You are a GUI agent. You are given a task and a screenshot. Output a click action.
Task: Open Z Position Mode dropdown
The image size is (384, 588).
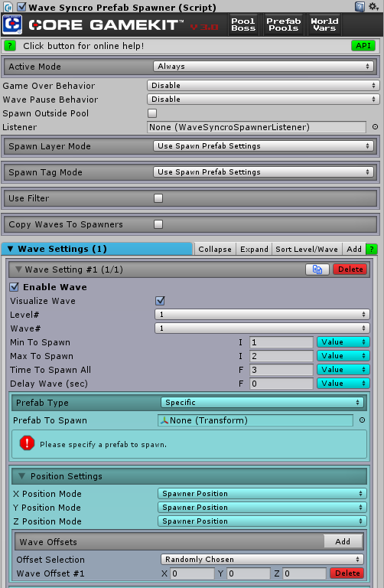(262, 521)
